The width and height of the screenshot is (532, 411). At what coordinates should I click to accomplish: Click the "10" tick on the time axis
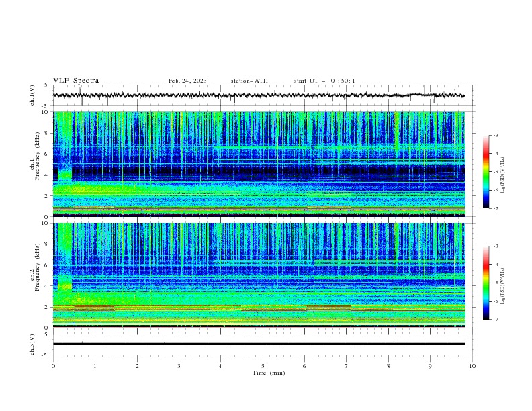472,366
